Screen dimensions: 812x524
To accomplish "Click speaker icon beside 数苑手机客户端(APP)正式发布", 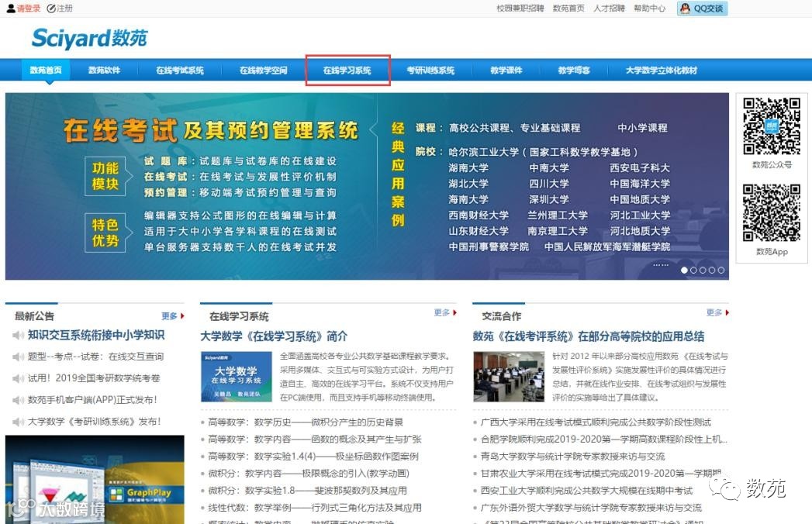I will 18,400.
